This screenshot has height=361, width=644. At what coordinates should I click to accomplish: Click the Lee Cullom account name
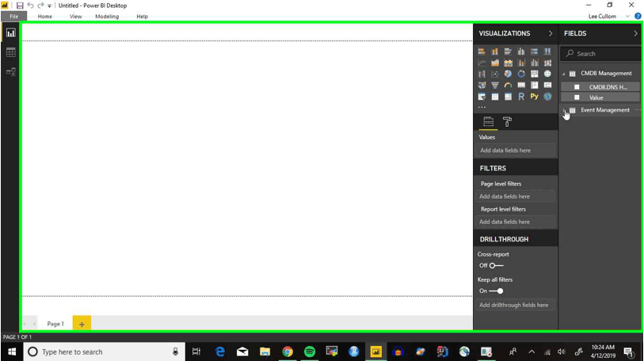(x=602, y=17)
